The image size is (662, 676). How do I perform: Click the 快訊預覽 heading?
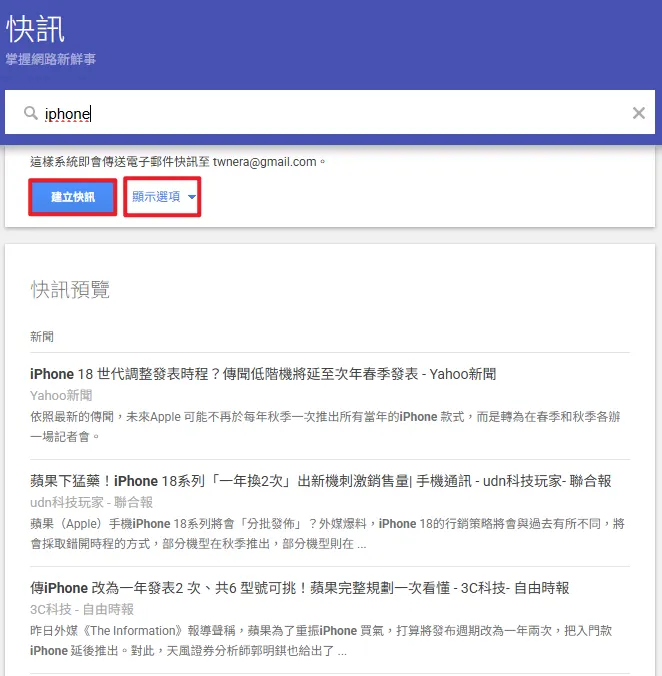70,289
